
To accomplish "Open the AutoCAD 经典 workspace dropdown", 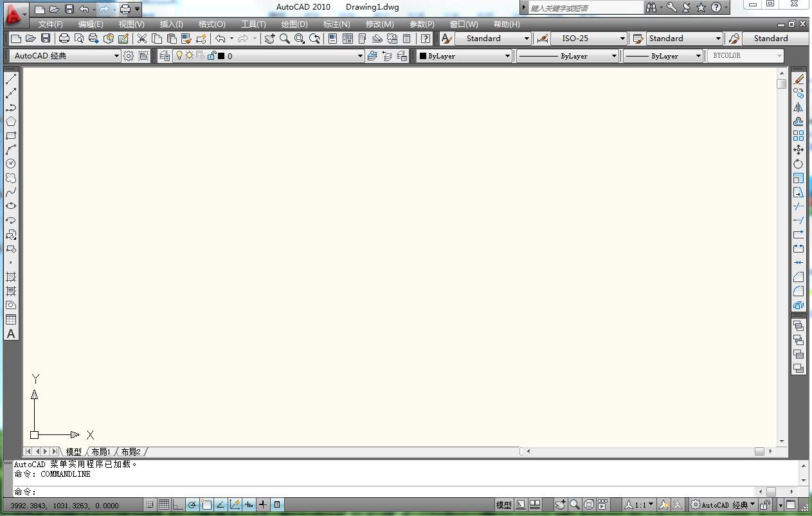I will click(66, 56).
